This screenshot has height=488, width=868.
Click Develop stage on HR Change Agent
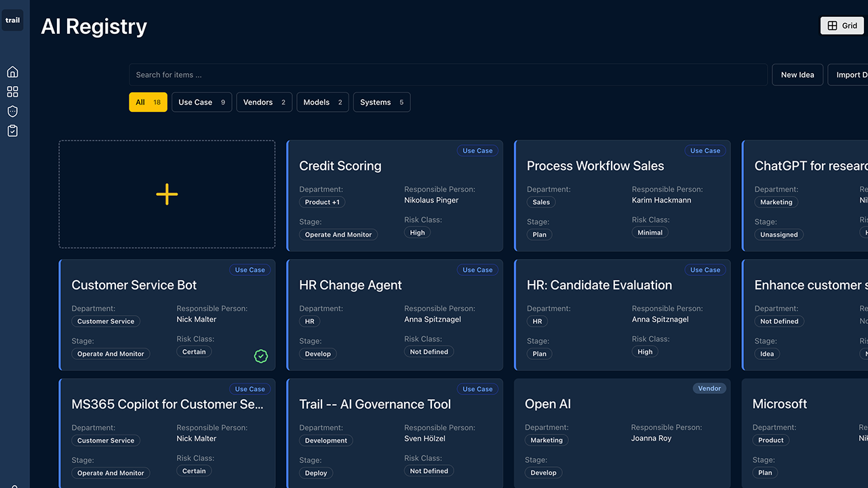[318, 354]
